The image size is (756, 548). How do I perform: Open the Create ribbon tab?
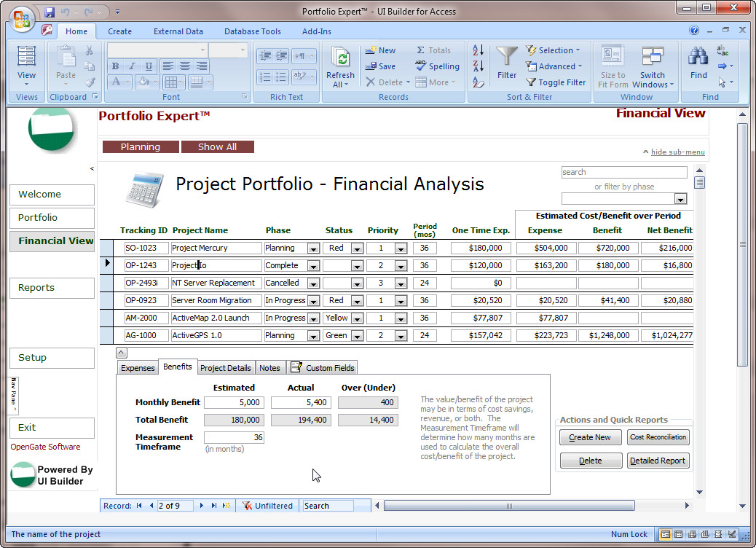[119, 31]
